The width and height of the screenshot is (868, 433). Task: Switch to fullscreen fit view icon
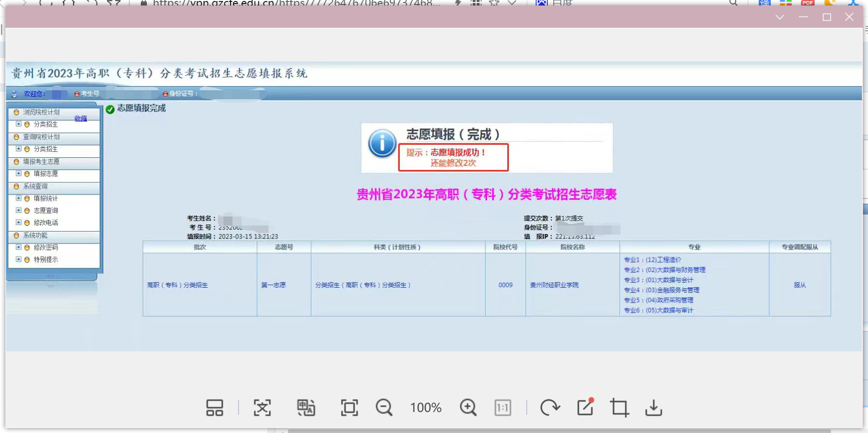[x=349, y=407]
